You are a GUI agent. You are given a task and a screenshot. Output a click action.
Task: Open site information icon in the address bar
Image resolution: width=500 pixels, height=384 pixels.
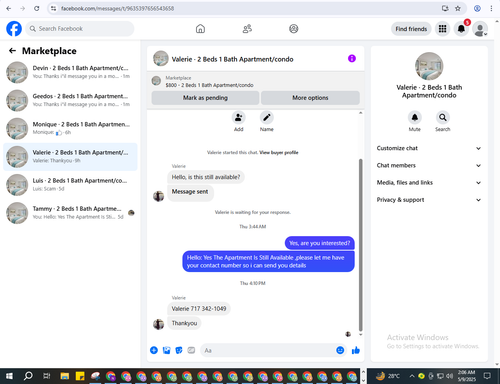(53, 8)
